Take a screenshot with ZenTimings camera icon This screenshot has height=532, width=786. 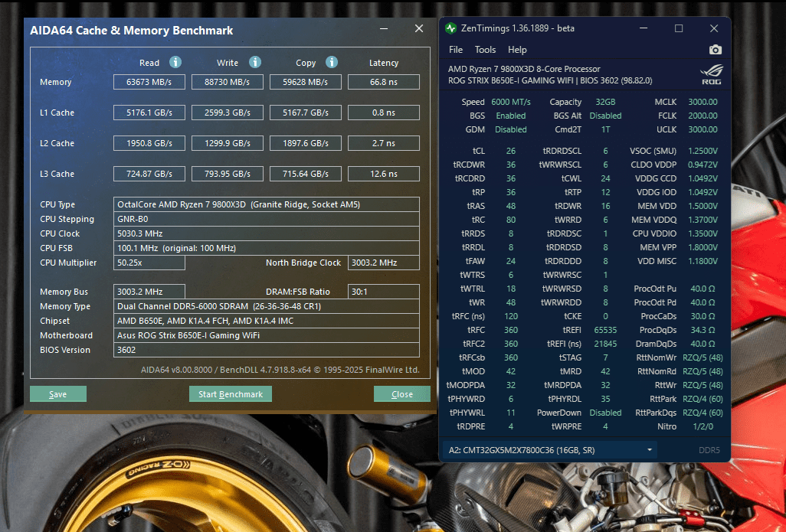716,50
